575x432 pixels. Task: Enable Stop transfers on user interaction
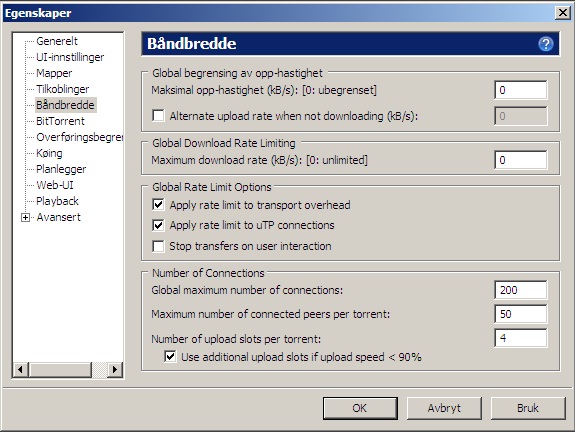158,246
